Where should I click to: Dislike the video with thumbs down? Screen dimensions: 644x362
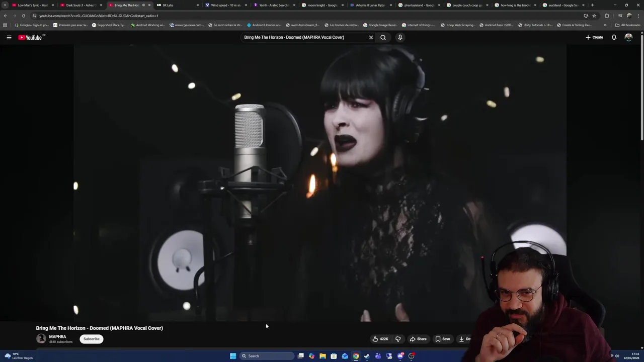tap(398, 339)
